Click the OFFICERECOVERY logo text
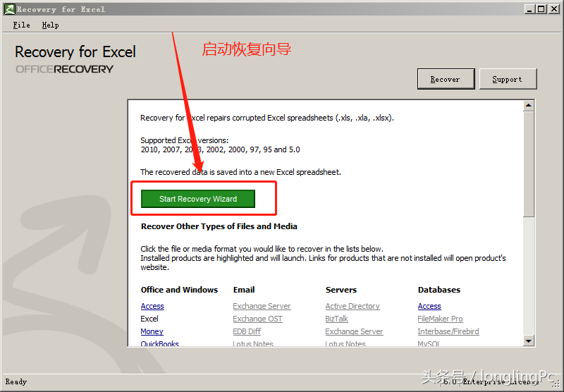Viewport: 564px width, 392px height. coord(64,69)
